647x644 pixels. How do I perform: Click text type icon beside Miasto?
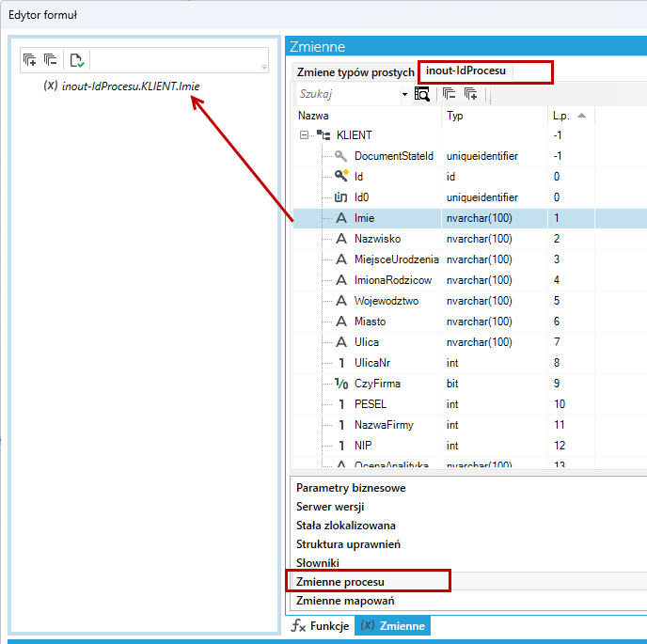pos(341,322)
